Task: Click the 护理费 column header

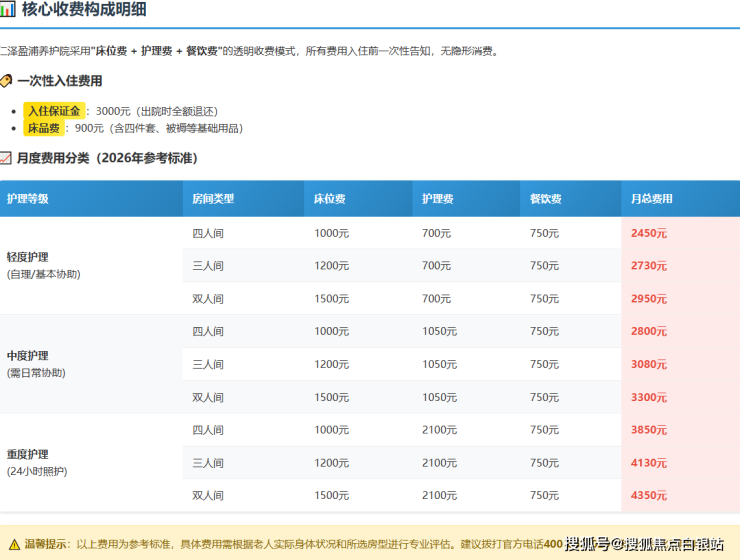Action: click(437, 199)
